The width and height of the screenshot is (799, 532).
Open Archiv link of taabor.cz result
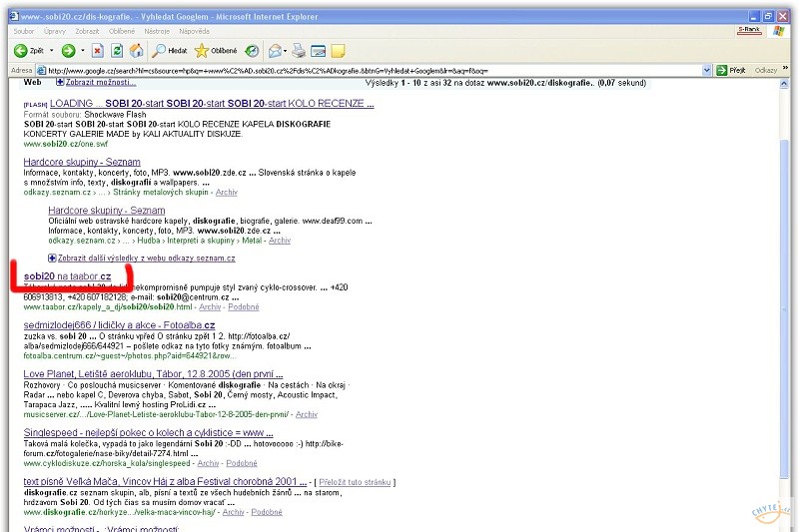[x=210, y=307]
